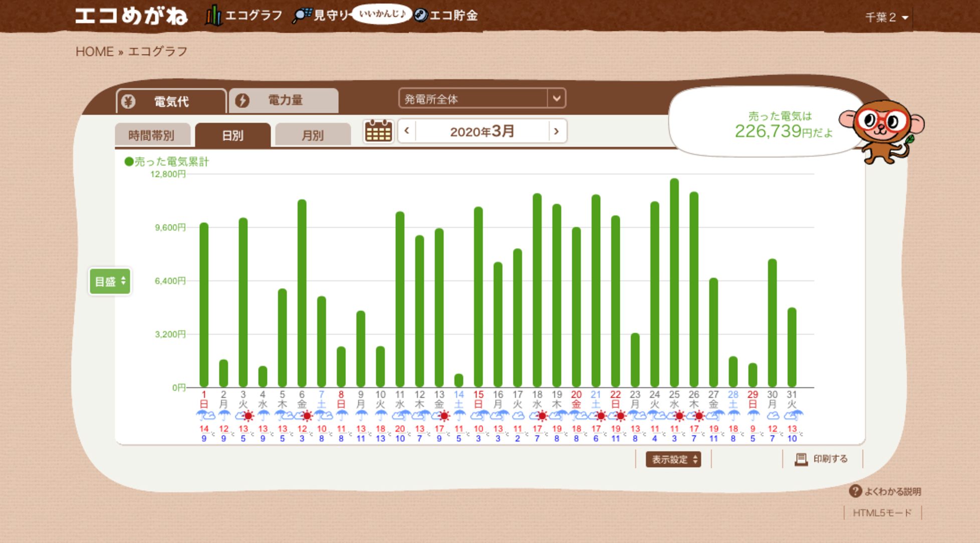Click the umbrella weather icon under day 8

(x=341, y=415)
